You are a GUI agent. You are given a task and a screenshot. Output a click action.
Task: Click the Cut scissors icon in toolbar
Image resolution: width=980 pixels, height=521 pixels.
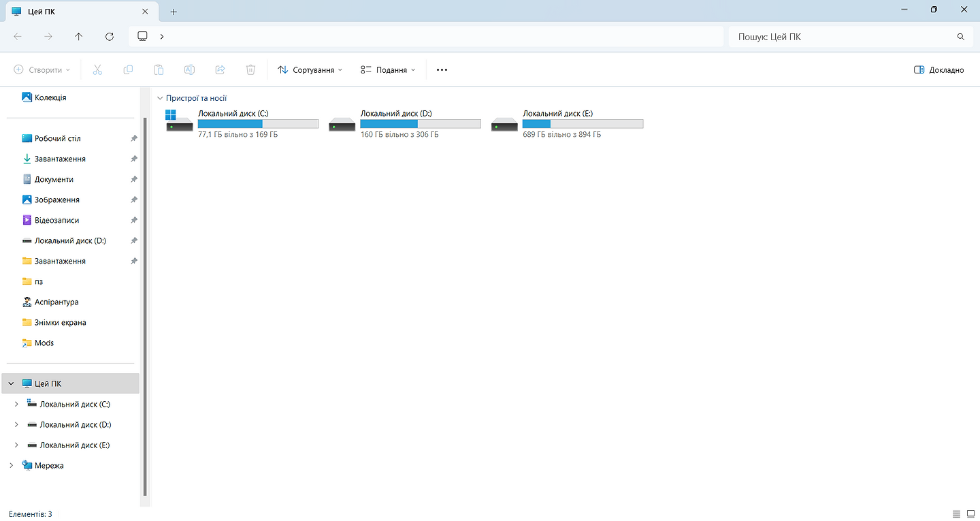coord(97,69)
